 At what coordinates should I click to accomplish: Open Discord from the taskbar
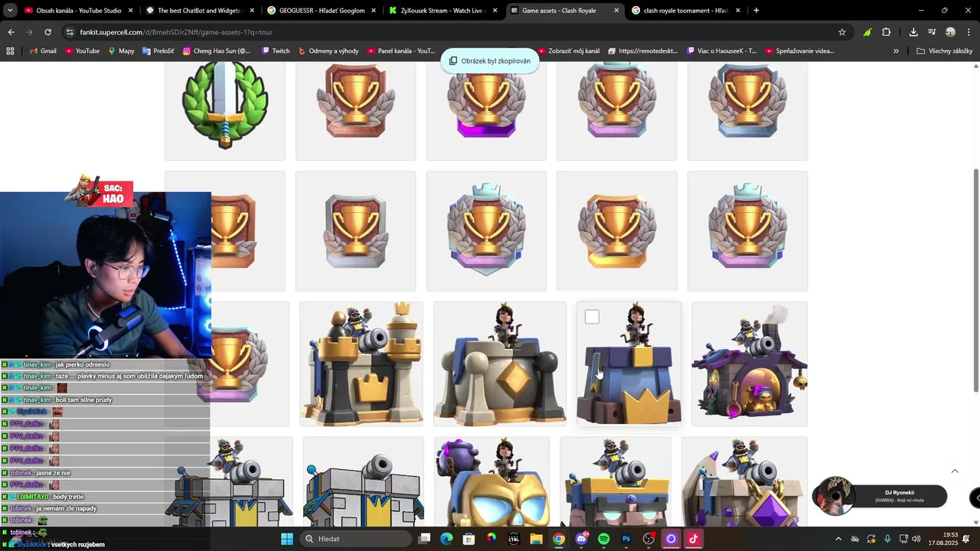tap(581, 539)
